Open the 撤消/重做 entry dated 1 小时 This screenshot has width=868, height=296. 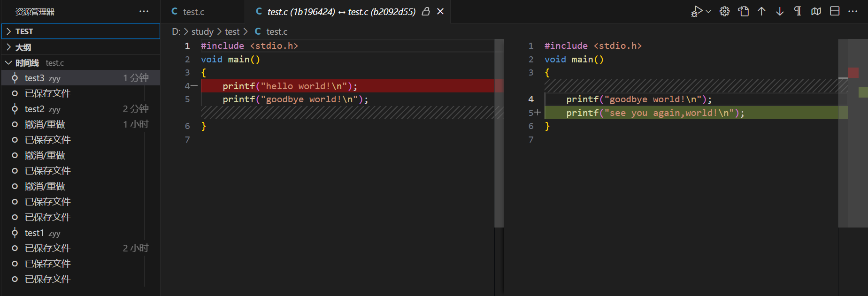pos(81,124)
